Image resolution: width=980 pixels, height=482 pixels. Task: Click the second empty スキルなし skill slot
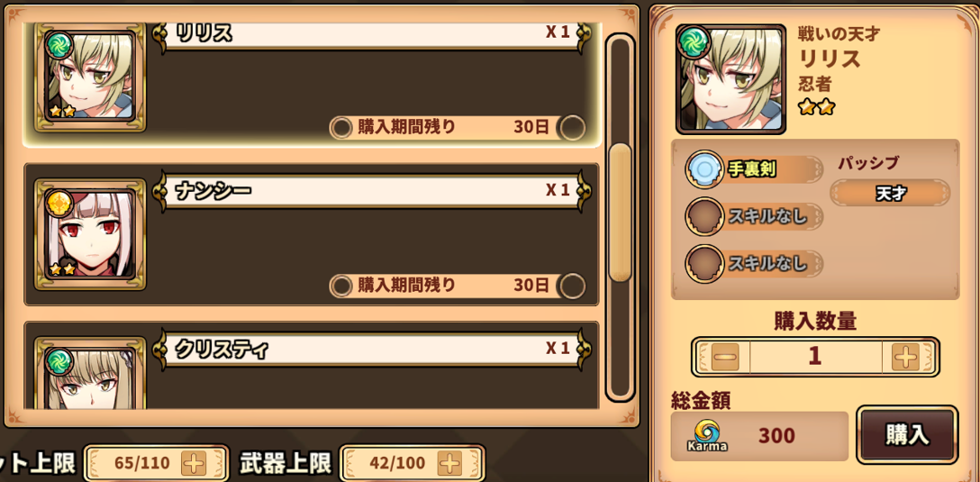pos(755,263)
